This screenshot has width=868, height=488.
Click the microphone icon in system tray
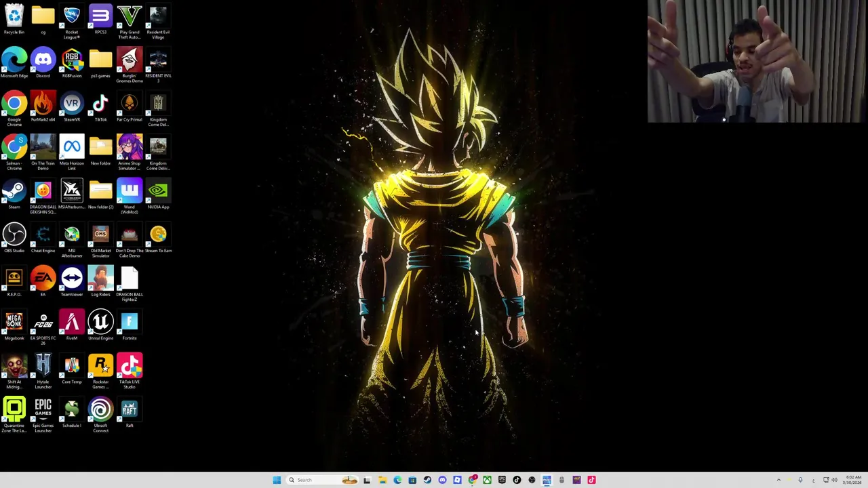(800, 480)
